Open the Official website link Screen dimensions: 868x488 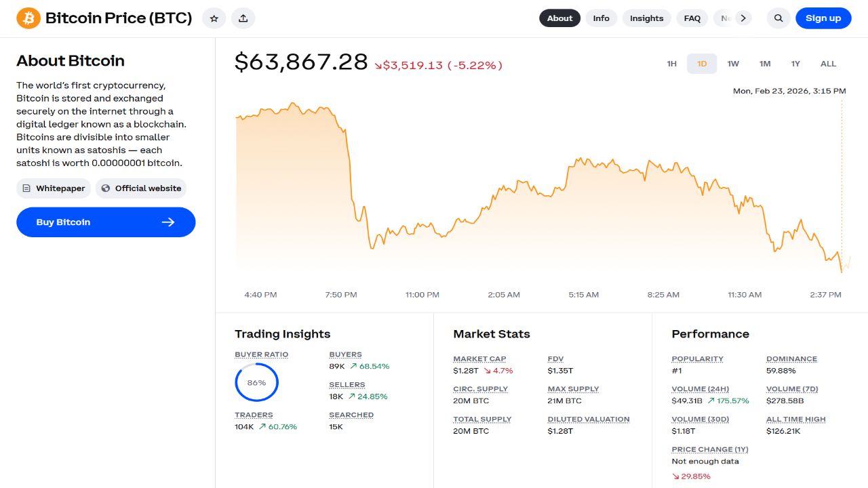148,188
